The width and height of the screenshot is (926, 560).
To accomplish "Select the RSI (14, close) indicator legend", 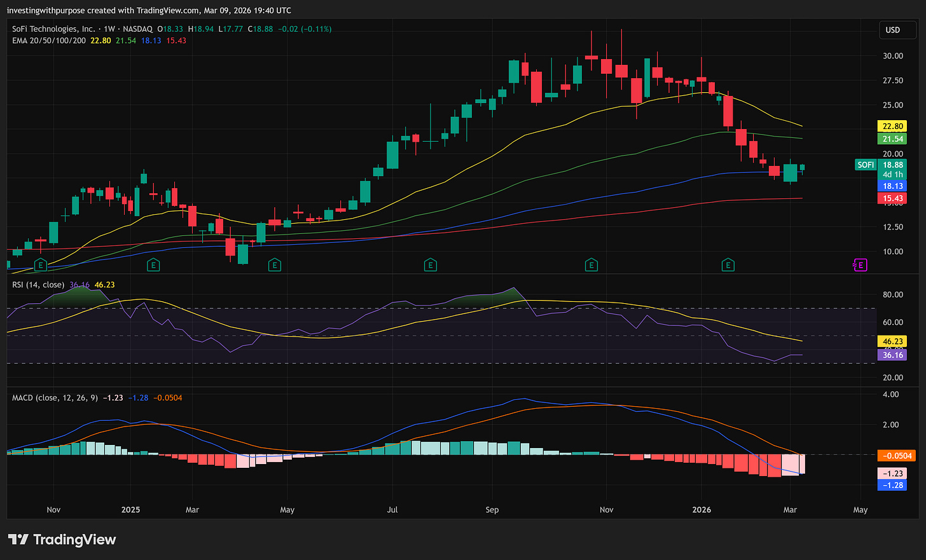I will click(38, 285).
